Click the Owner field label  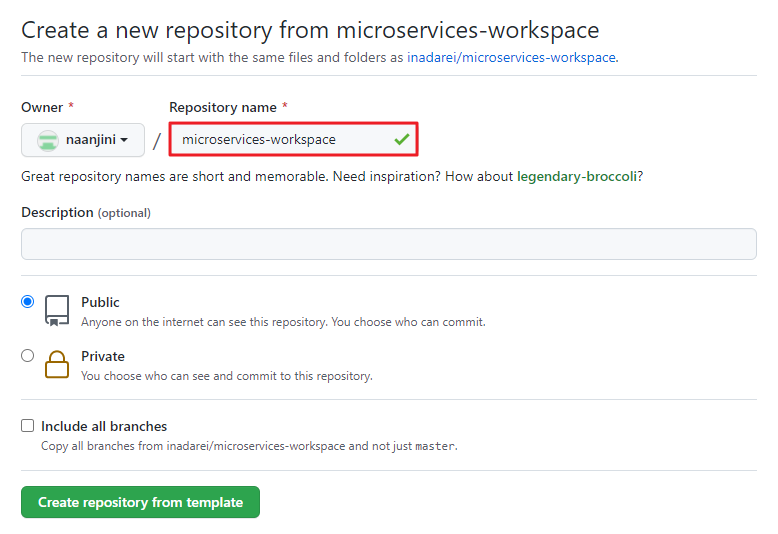pos(42,107)
